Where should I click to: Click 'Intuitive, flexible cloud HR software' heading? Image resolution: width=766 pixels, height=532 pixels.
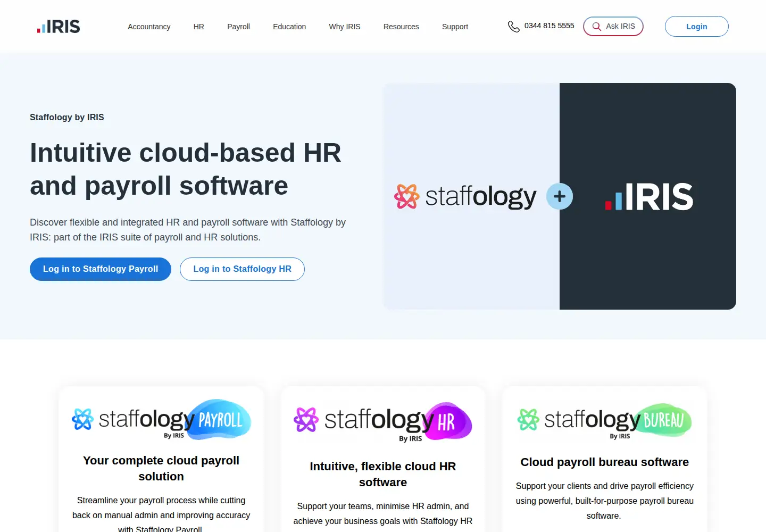[383, 475]
